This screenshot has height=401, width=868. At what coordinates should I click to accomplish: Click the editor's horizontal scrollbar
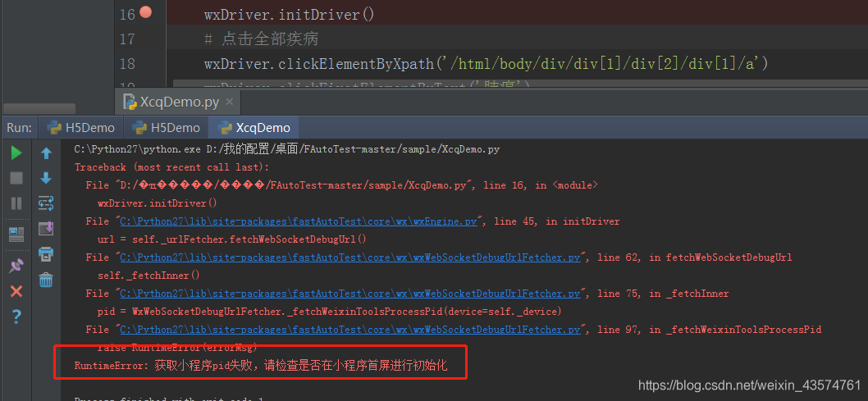click(520, 84)
